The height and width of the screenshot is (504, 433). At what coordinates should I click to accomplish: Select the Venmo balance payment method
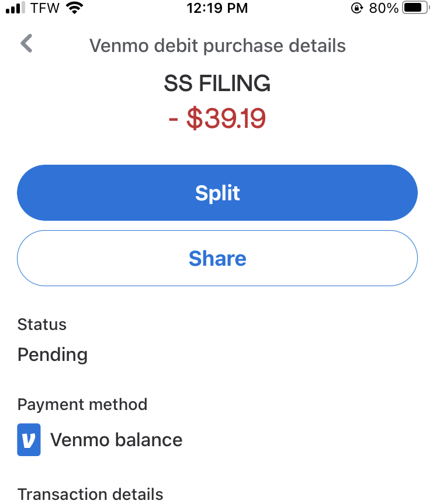[116, 440]
